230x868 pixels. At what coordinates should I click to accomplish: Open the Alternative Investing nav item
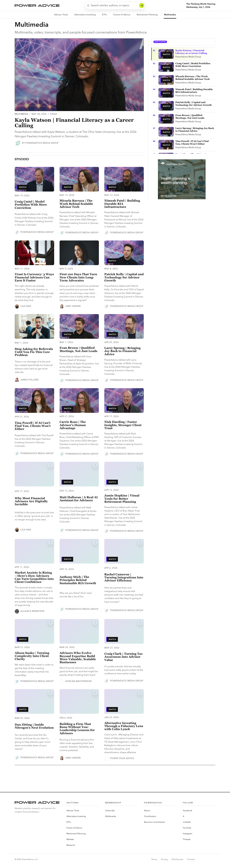[85, 15]
